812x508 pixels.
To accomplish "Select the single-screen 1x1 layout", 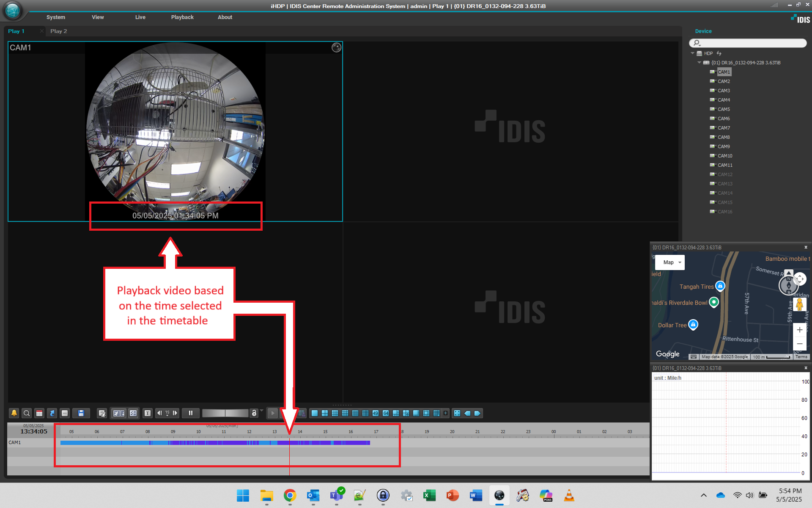I will point(315,413).
